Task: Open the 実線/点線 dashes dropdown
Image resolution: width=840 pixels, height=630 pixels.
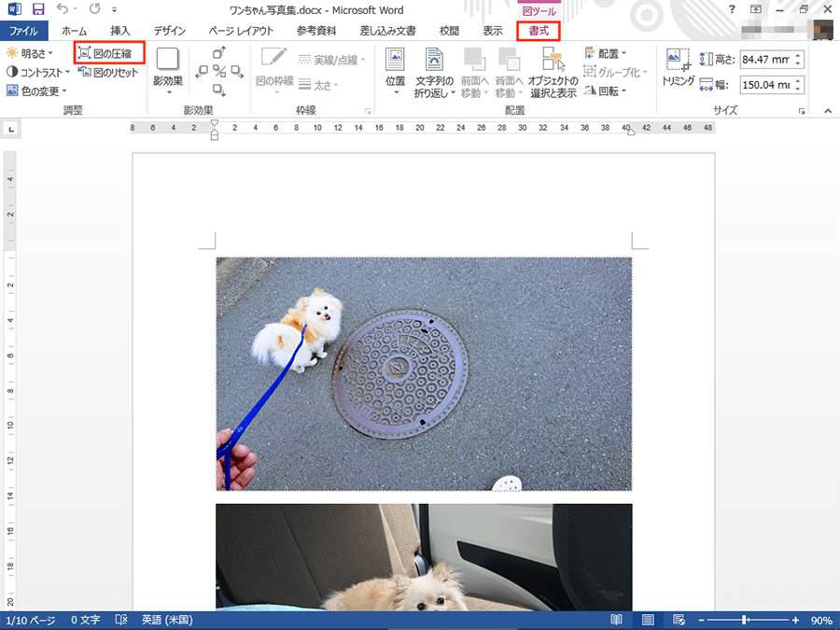Action: click(332, 60)
